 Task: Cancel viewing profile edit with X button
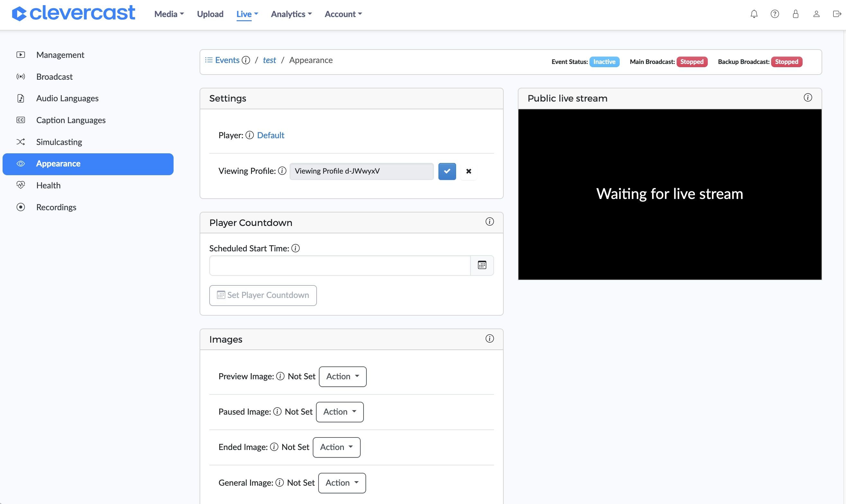(469, 171)
